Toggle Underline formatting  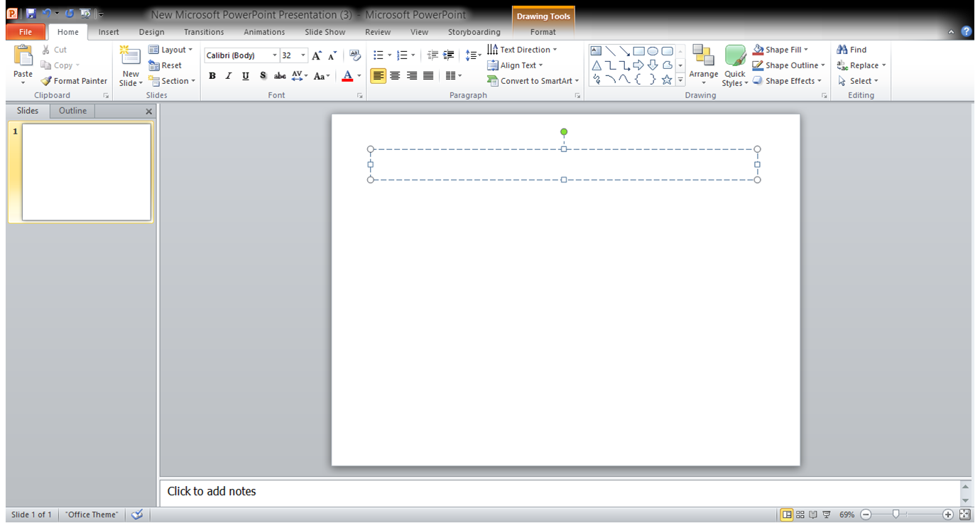click(246, 76)
